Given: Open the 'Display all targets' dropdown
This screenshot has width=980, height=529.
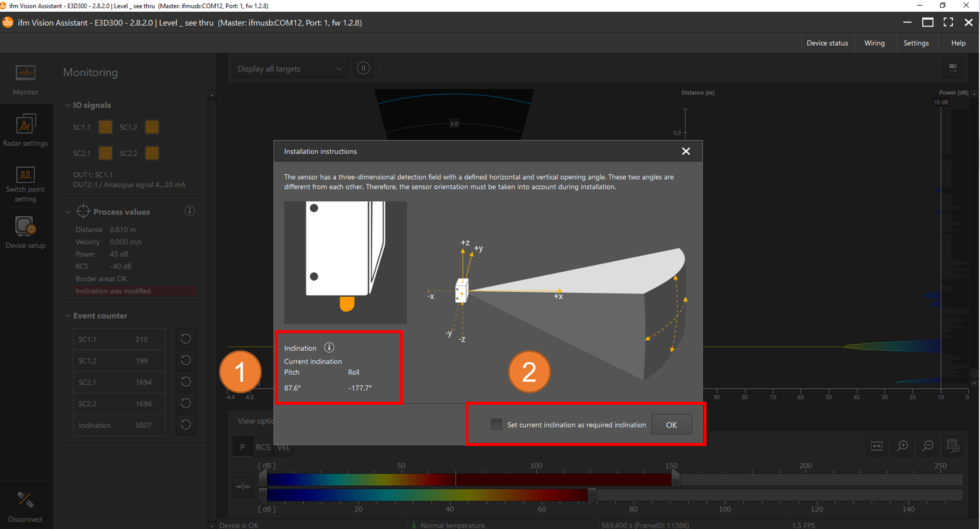Looking at the screenshot, I should point(290,69).
